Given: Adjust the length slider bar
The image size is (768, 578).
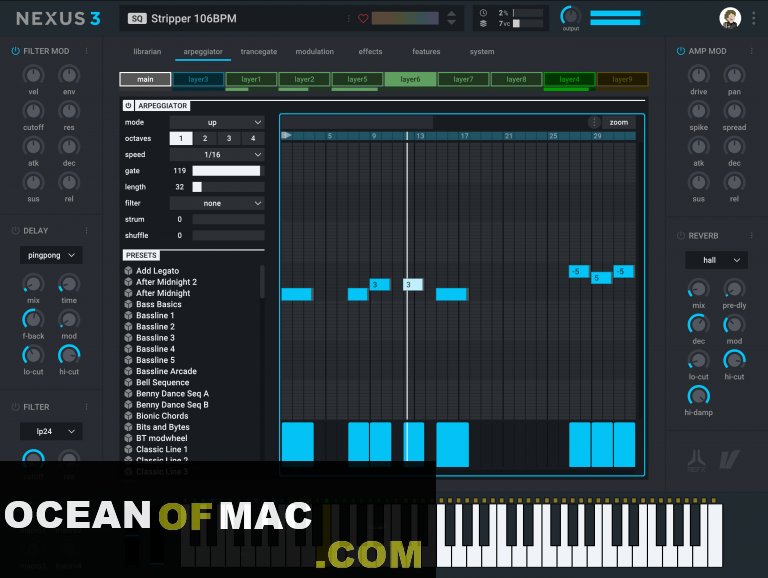Looking at the screenshot, I should [228, 187].
